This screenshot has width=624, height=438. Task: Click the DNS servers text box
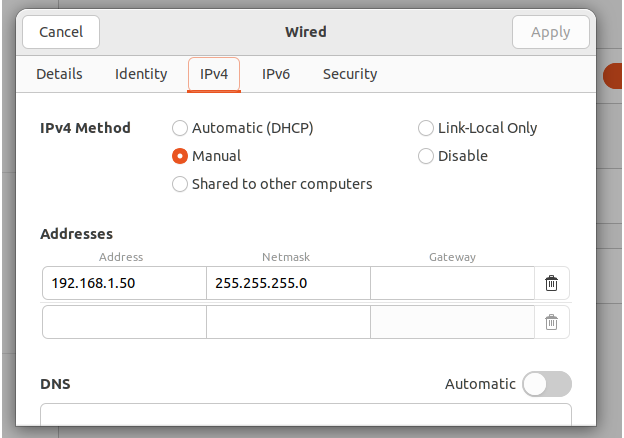tap(305, 418)
